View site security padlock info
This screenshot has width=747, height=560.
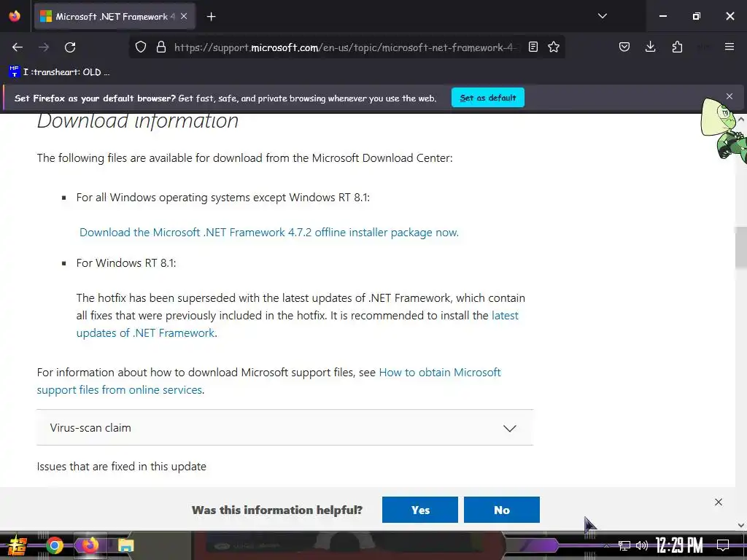[161, 47]
